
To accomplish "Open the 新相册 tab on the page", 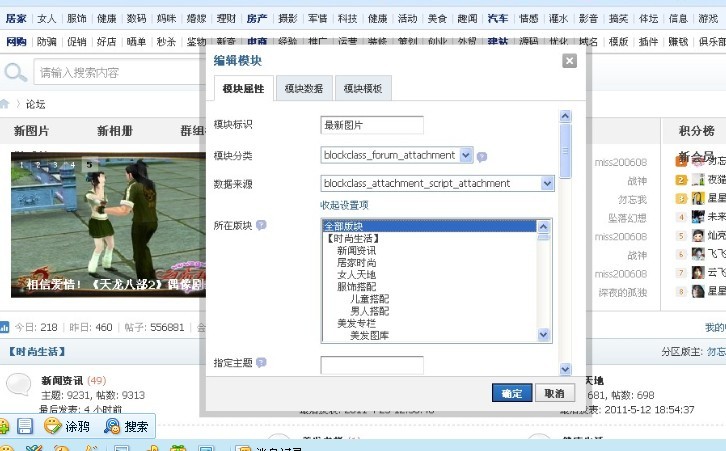I will click(115, 131).
